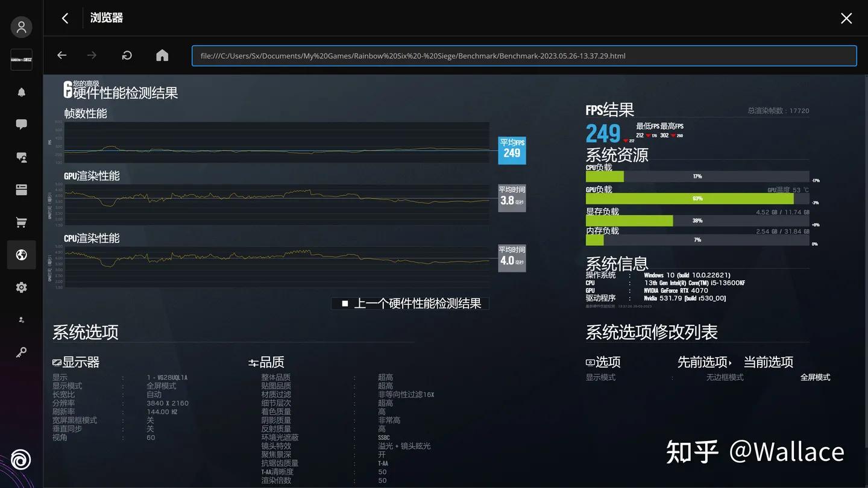Open the settings gear in the sidebar

pyautogui.click(x=21, y=287)
